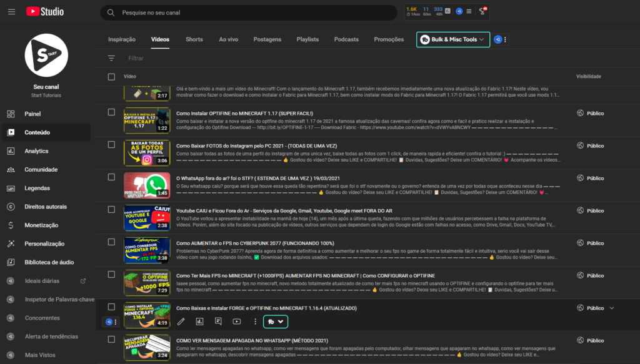Open the Promoções tab
Viewport: 640px width, 364px height.
(x=389, y=39)
